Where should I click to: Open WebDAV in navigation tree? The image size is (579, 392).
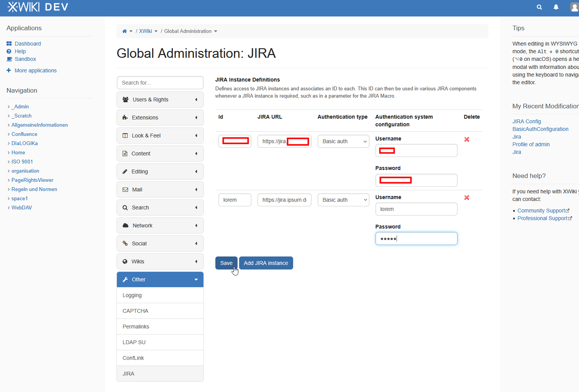tap(22, 207)
